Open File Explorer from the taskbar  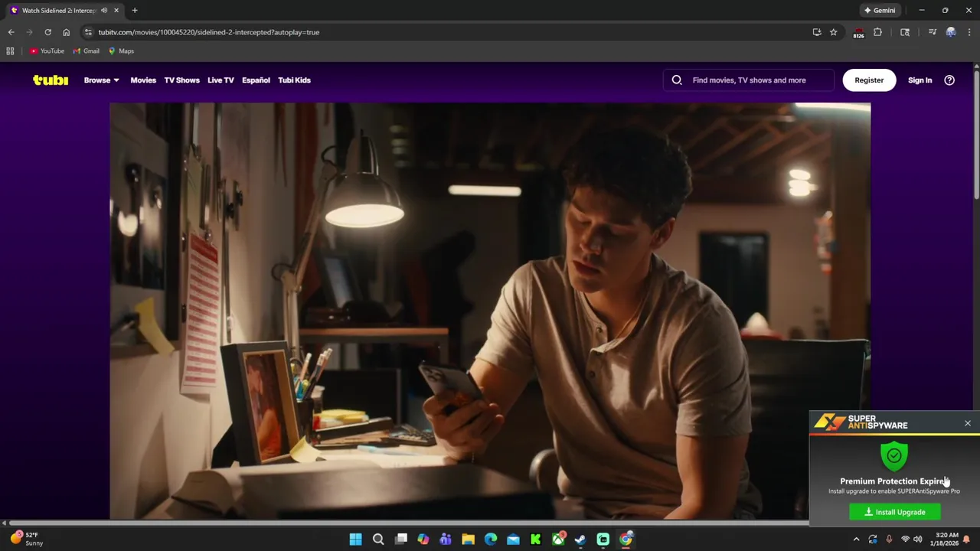point(468,540)
